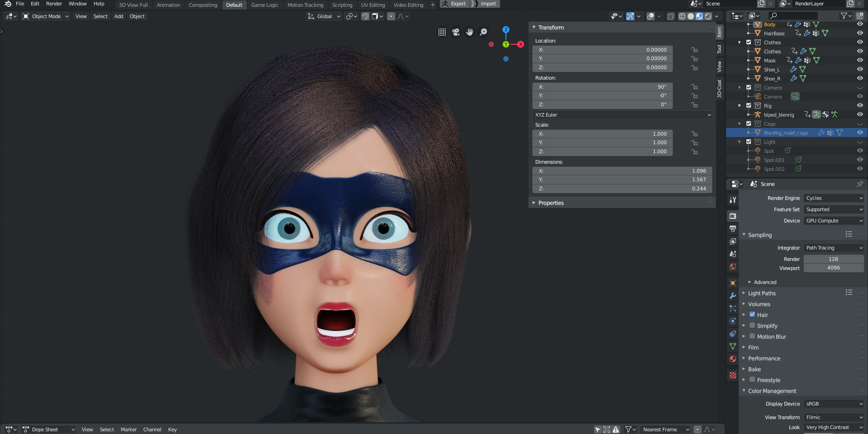Open the Particles properties tab icon
This screenshot has width=868, height=434.
(733, 308)
